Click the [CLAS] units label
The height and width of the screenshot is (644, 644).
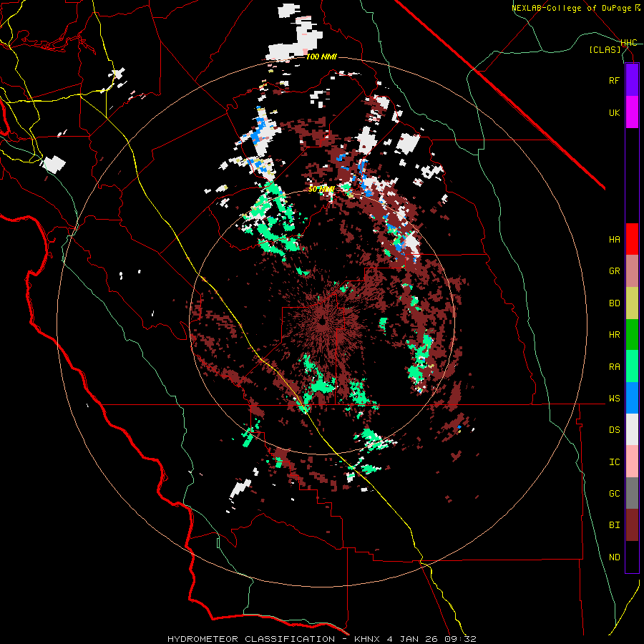pyautogui.click(x=605, y=49)
